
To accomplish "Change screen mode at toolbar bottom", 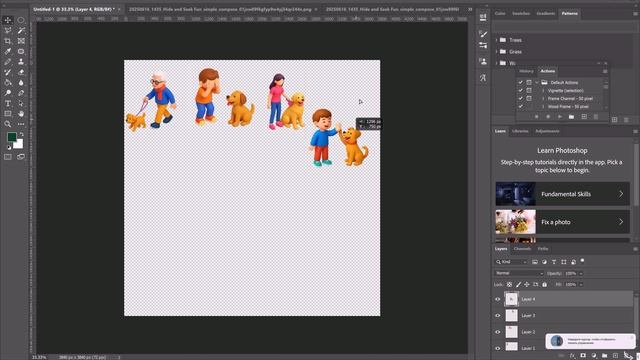I will 21,157.
